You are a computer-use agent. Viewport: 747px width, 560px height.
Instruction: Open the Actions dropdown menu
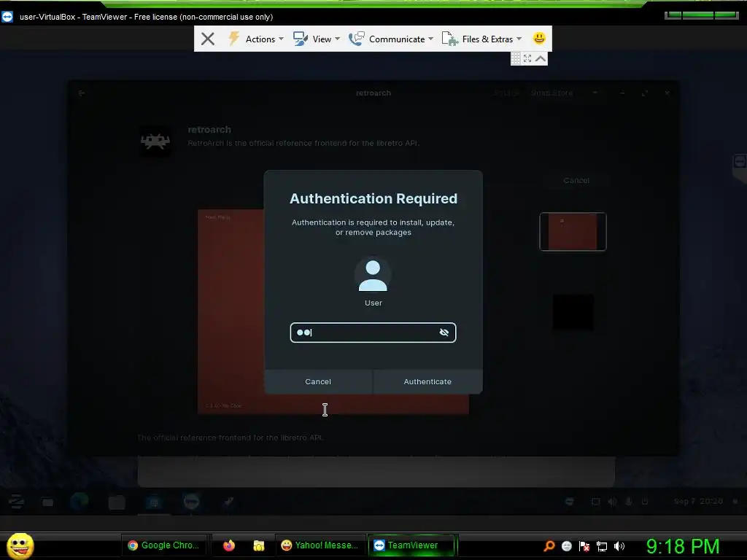(x=264, y=39)
